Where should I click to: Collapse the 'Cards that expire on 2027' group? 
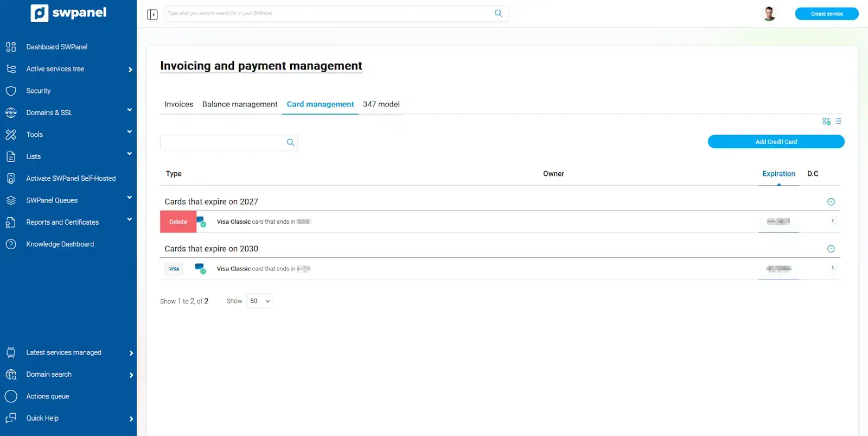(831, 202)
